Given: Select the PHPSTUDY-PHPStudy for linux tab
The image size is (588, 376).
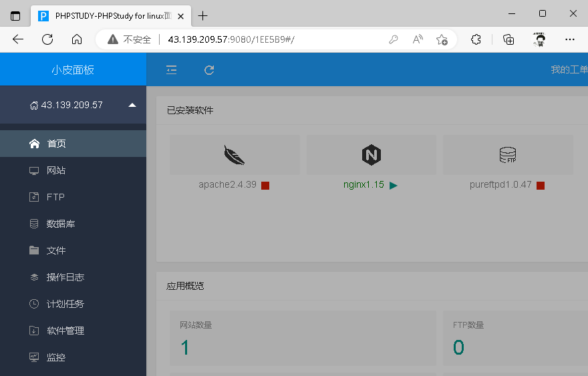Looking at the screenshot, I should 111,16.
